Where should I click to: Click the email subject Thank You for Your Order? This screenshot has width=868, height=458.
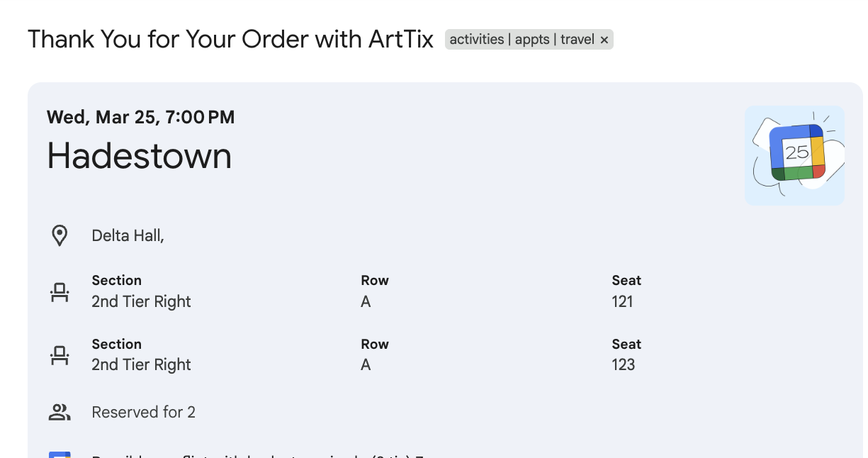(230, 39)
